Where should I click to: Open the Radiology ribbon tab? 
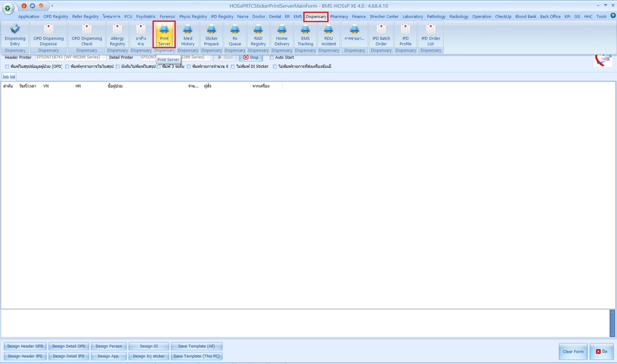tap(459, 17)
